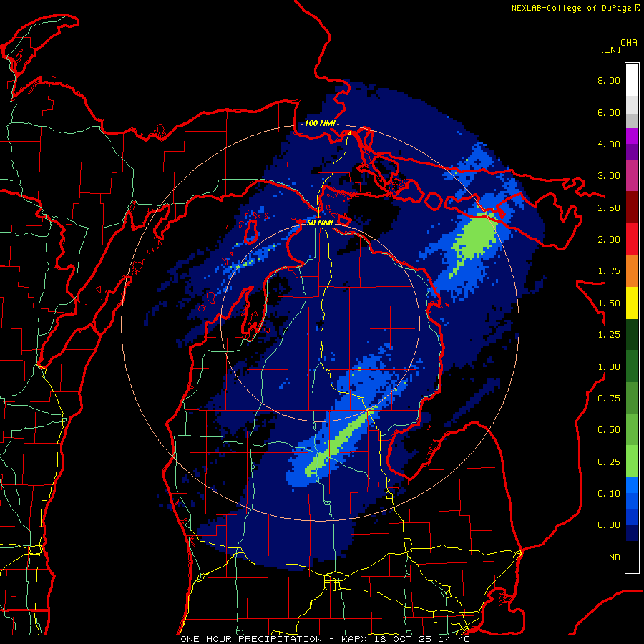Click the OHA product label
This screenshot has width=644, height=644.
pos(629,43)
